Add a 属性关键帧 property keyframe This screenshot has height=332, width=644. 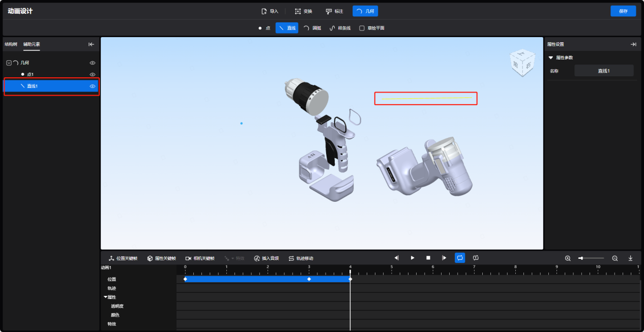tap(161, 258)
